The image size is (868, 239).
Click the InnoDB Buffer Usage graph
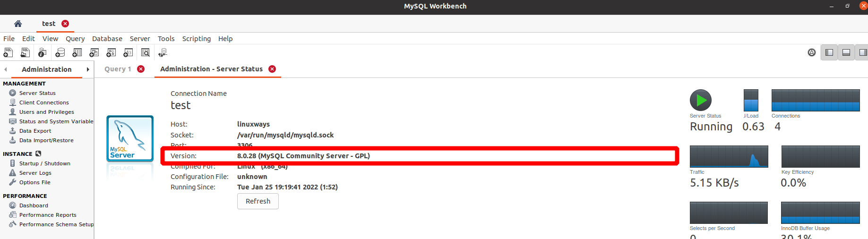click(820, 213)
